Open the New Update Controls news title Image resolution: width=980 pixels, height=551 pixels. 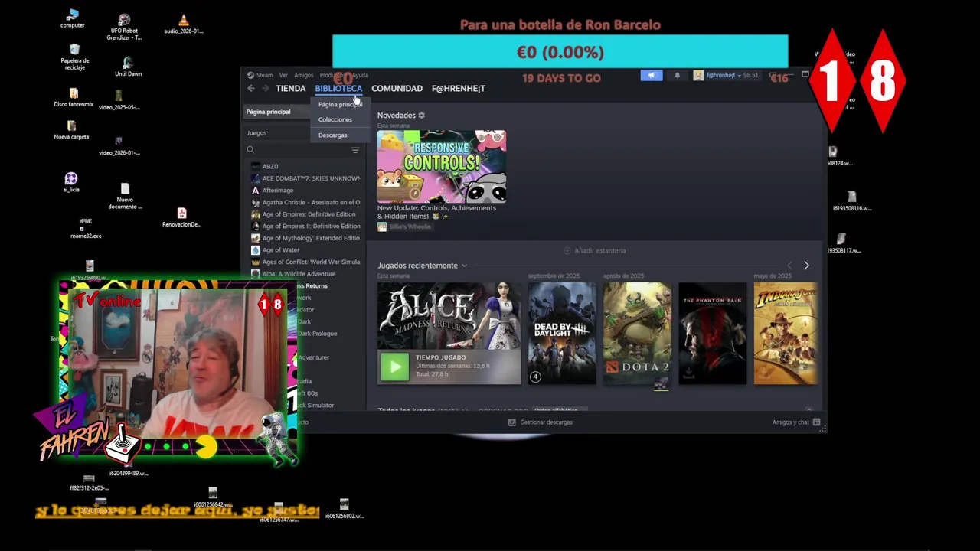(436, 212)
